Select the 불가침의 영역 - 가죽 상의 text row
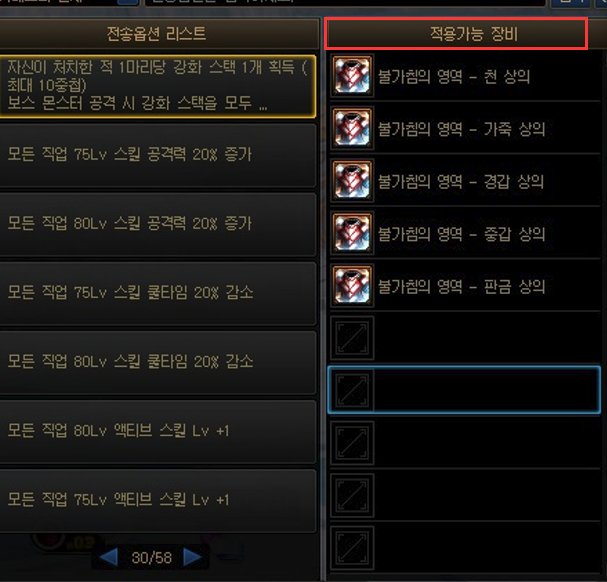This screenshot has height=582, width=607. pyautogui.click(x=465, y=128)
